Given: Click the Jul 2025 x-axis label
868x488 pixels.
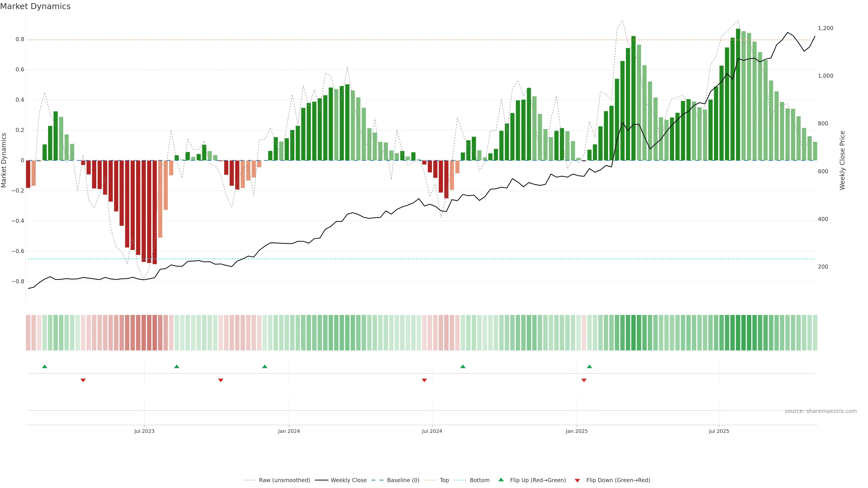Looking at the screenshot, I should coord(719,431).
